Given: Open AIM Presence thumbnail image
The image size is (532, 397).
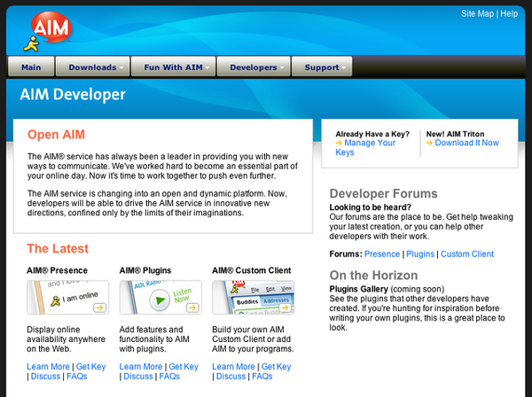Looking at the screenshot, I should click(68, 297).
